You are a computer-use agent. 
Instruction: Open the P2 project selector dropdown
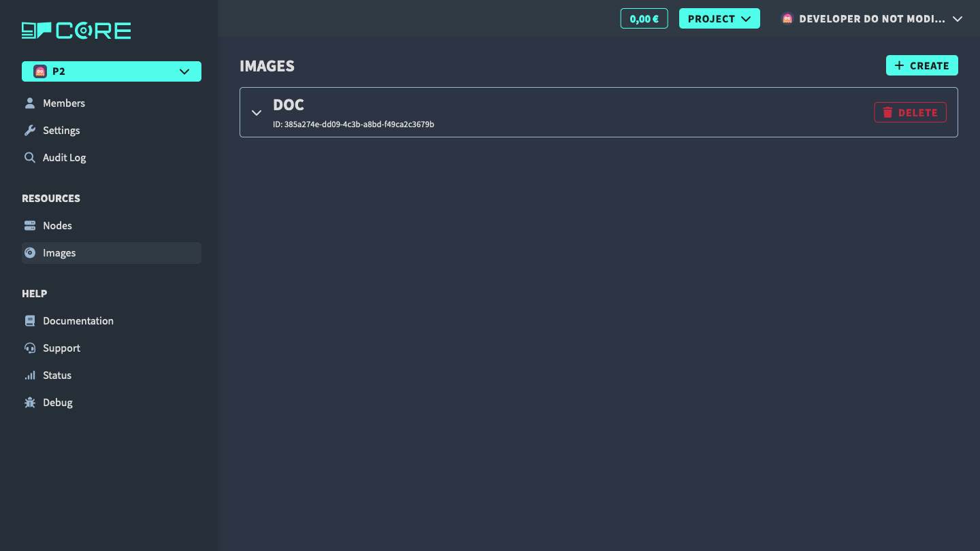click(x=112, y=71)
